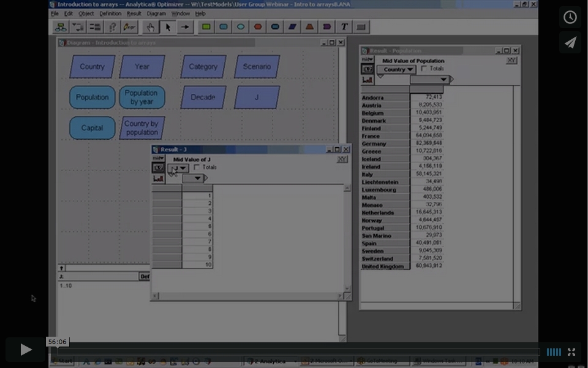Enable Totals checkbox in Population result window
This screenshot has height=368, width=588.
tap(424, 69)
